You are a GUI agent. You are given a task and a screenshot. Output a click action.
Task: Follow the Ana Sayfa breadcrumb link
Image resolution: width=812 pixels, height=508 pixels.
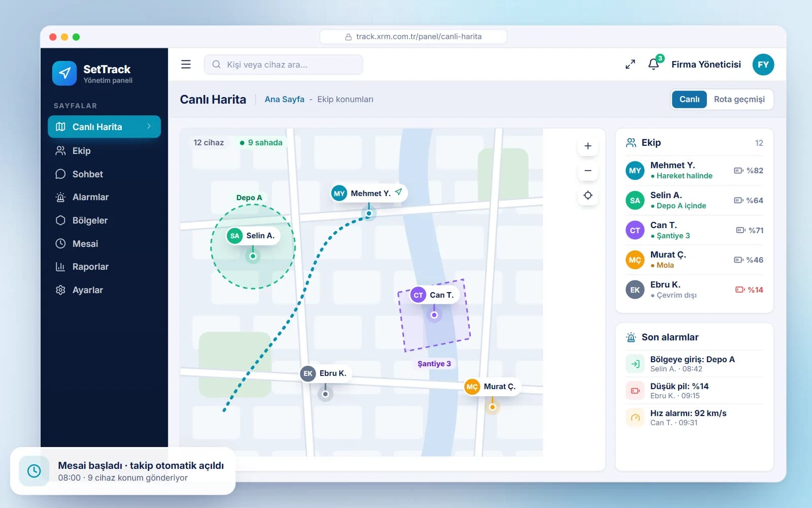284,99
